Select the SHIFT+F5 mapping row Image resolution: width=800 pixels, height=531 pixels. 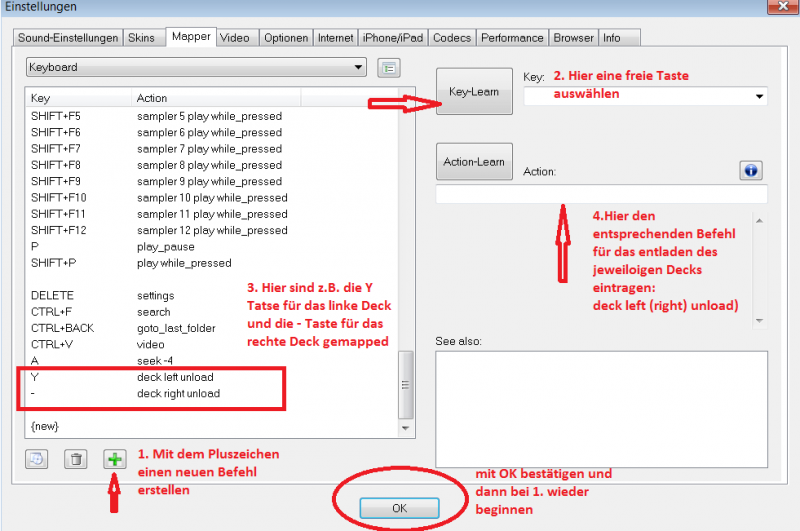pos(211,116)
